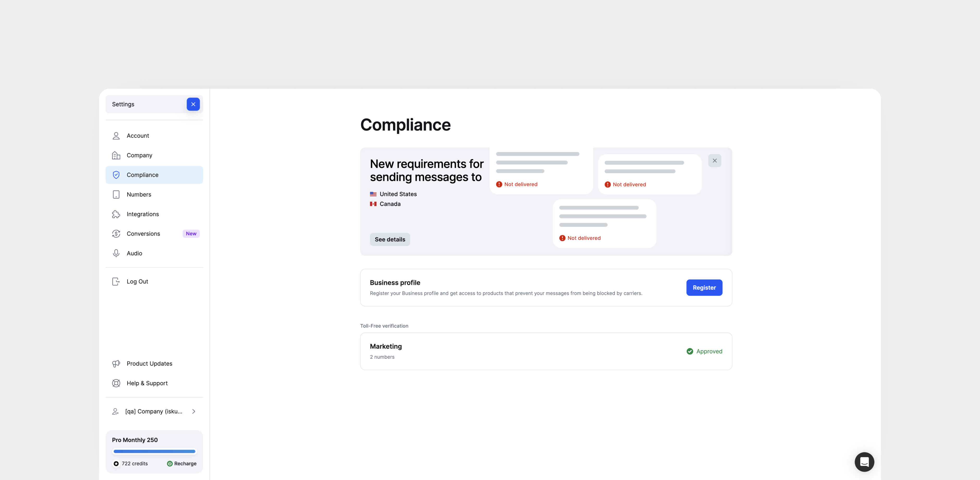The height and width of the screenshot is (480, 980).
Task: Click the green Approved checkmark icon
Action: click(689, 352)
